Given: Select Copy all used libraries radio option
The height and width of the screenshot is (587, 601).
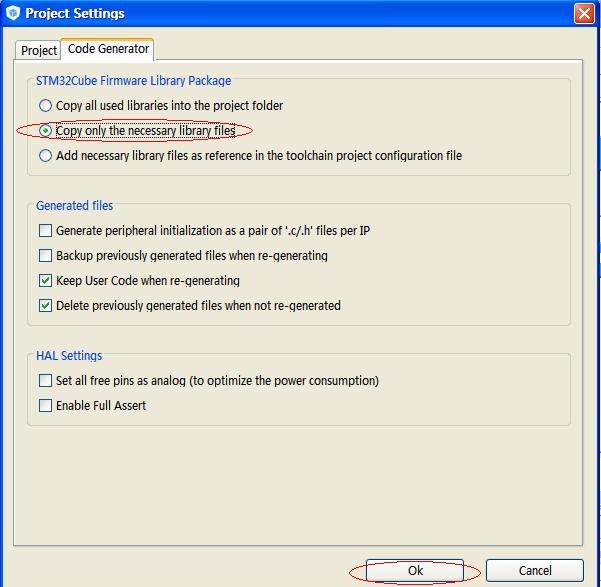Looking at the screenshot, I should pyautogui.click(x=45, y=105).
